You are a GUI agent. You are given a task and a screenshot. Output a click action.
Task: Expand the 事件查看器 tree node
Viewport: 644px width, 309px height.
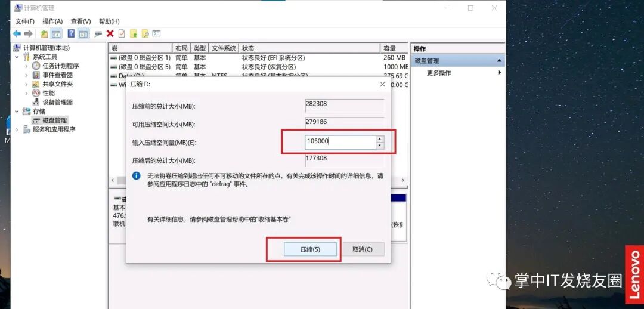(26, 75)
